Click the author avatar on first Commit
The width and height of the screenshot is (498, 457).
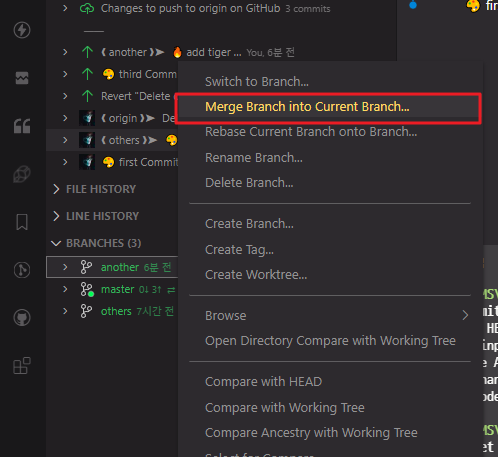[87, 162]
